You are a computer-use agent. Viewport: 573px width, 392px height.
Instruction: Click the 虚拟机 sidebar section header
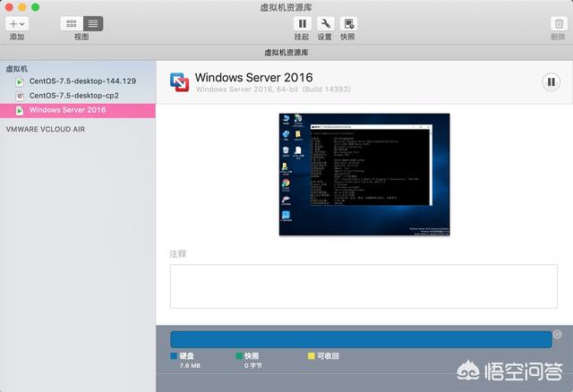[16, 69]
